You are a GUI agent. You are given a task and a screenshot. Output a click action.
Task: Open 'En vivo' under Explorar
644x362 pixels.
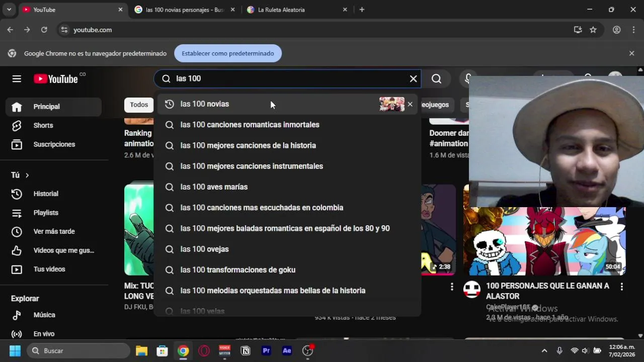54,334
